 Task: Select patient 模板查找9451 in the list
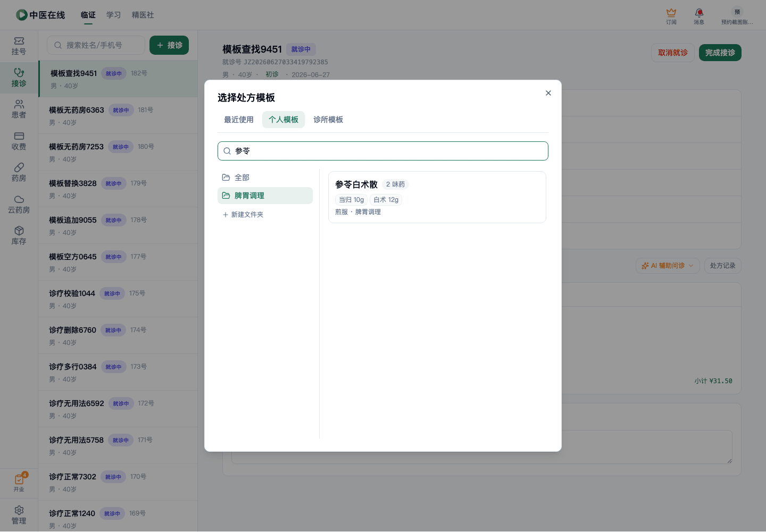click(x=118, y=79)
